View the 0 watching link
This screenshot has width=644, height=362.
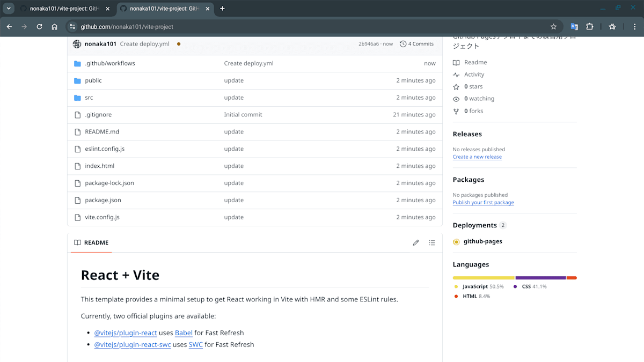point(474,99)
